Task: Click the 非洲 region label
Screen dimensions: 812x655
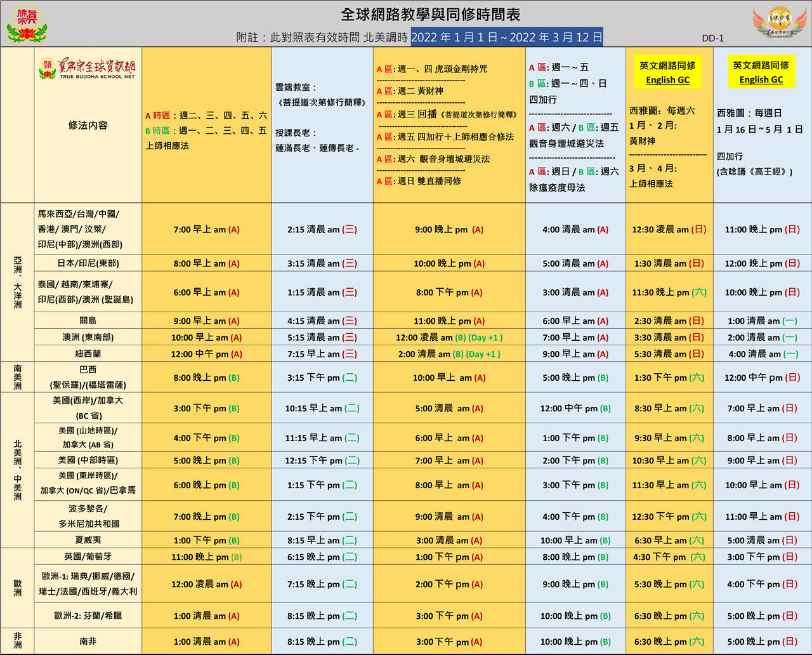Action: pos(18,641)
